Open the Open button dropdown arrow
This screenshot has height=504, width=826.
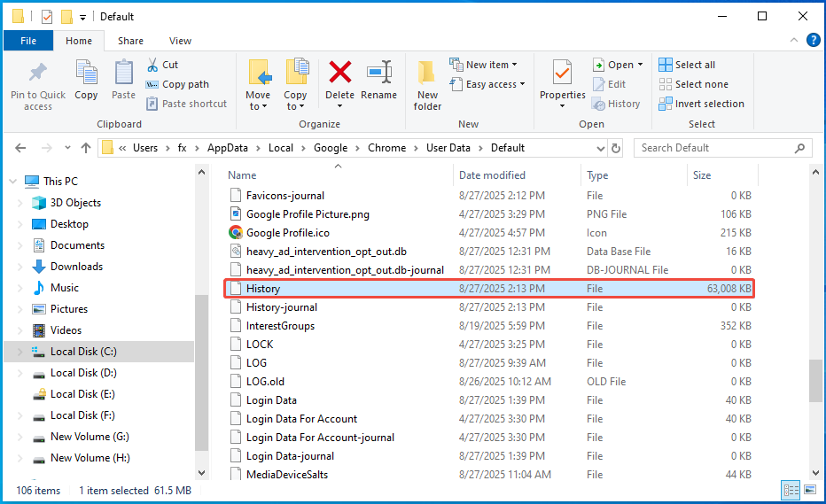click(641, 65)
